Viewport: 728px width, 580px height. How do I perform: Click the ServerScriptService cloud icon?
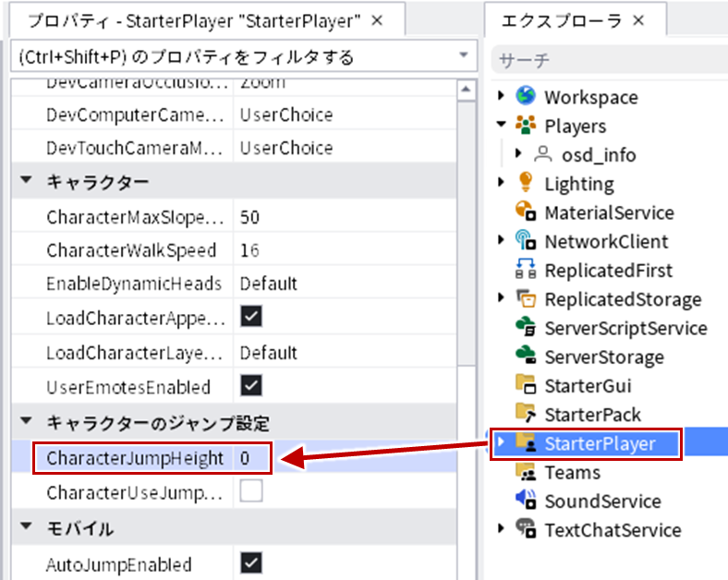click(526, 327)
